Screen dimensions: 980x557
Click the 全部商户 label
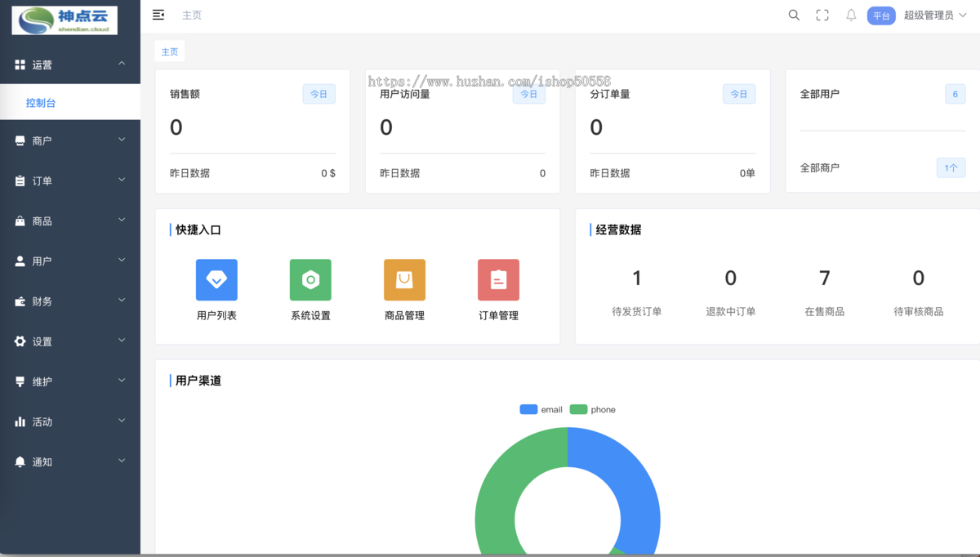820,167
